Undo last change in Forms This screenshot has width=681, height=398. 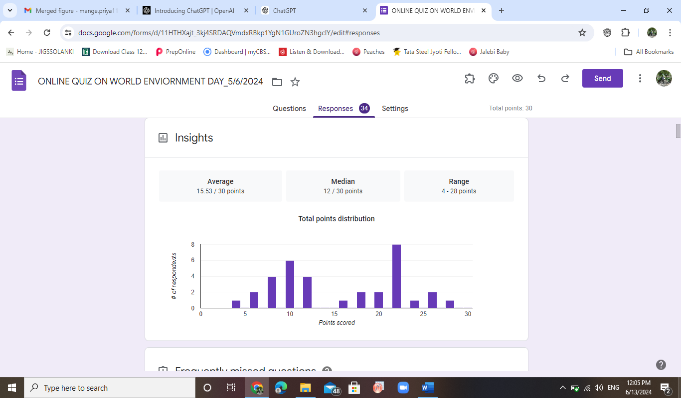tap(541, 79)
